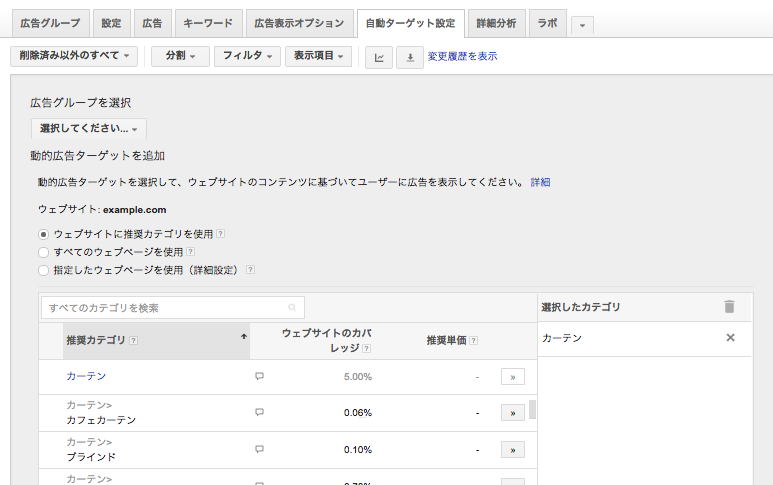
Task: Open the フィルタ dropdown
Action: click(x=247, y=56)
